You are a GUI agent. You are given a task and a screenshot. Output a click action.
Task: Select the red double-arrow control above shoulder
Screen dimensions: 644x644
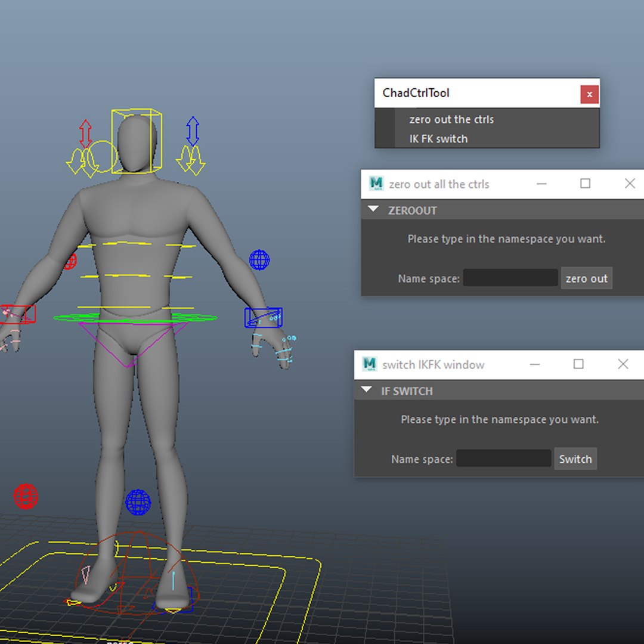point(85,134)
